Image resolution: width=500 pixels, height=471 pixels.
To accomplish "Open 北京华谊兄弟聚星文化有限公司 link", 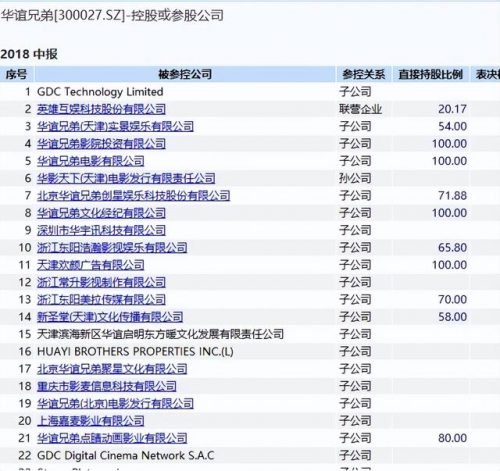I will 112,369.
